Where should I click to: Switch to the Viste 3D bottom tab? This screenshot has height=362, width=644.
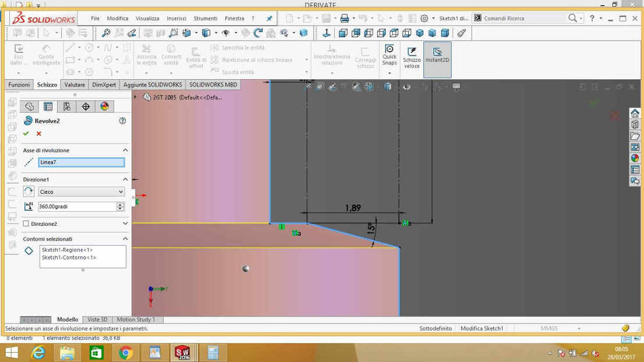click(97, 320)
